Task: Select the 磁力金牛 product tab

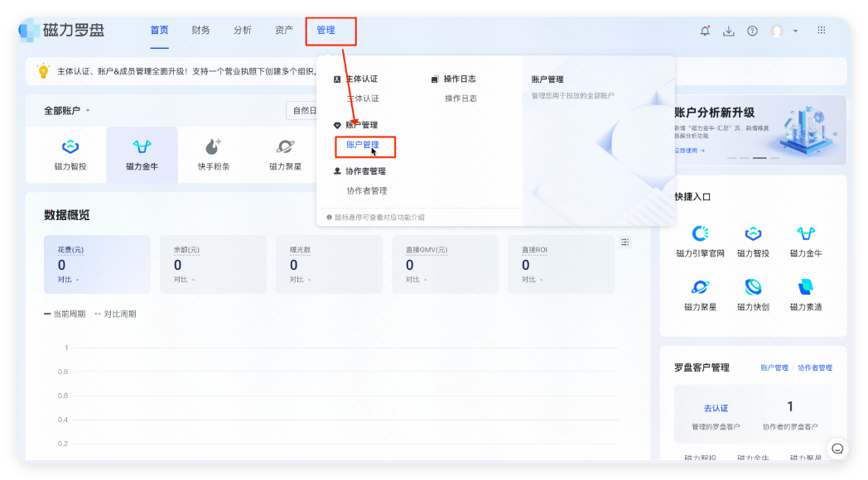Action: point(142,155)
